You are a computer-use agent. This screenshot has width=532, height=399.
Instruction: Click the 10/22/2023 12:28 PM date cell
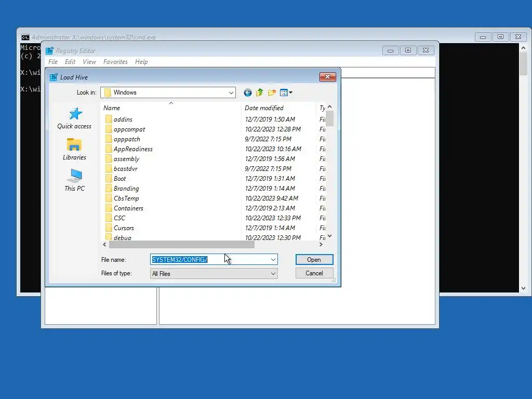point(273,129)
